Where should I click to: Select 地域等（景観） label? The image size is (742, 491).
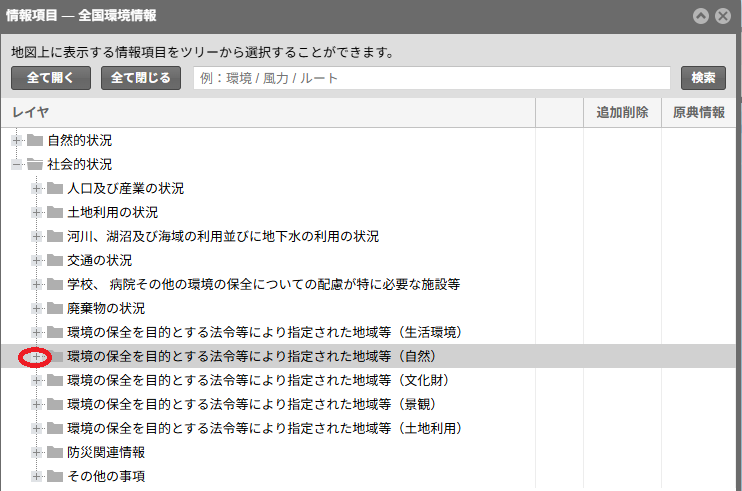click(252, 404)
